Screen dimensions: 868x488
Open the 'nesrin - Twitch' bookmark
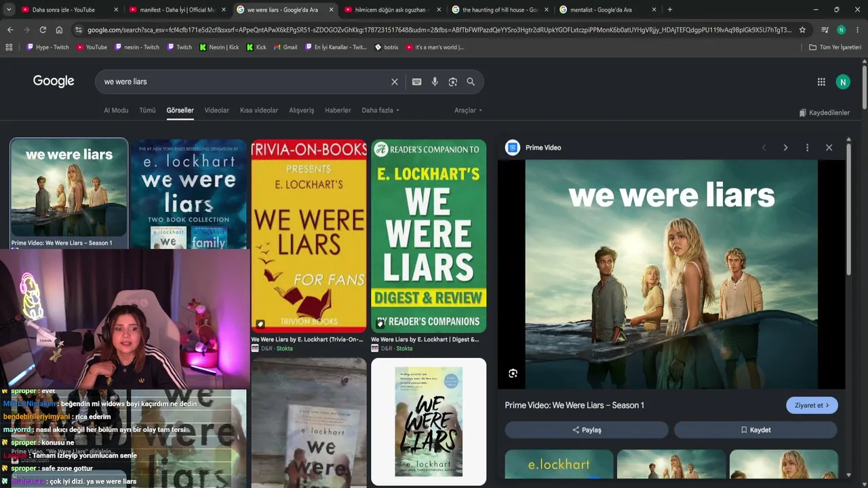pos(137,47)
